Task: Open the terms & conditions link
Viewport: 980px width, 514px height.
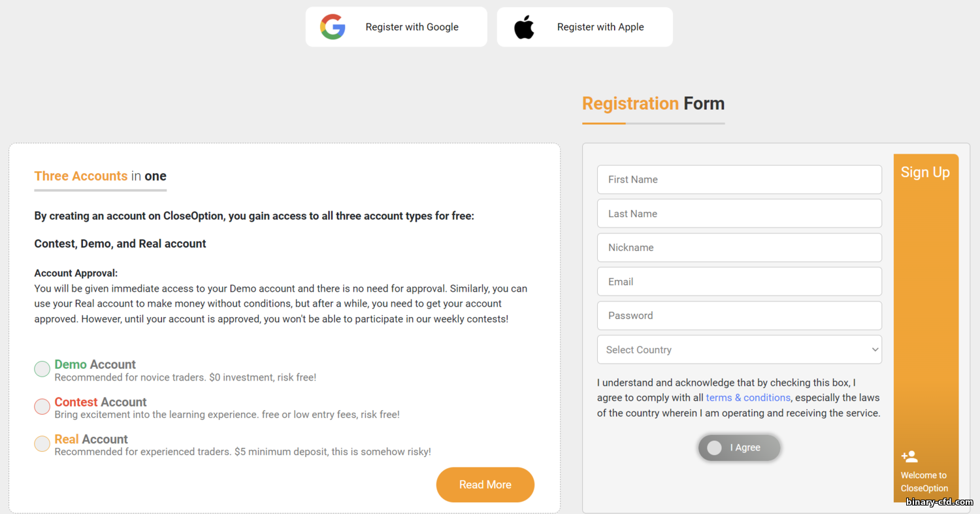Action: click(x=748, y=398)
